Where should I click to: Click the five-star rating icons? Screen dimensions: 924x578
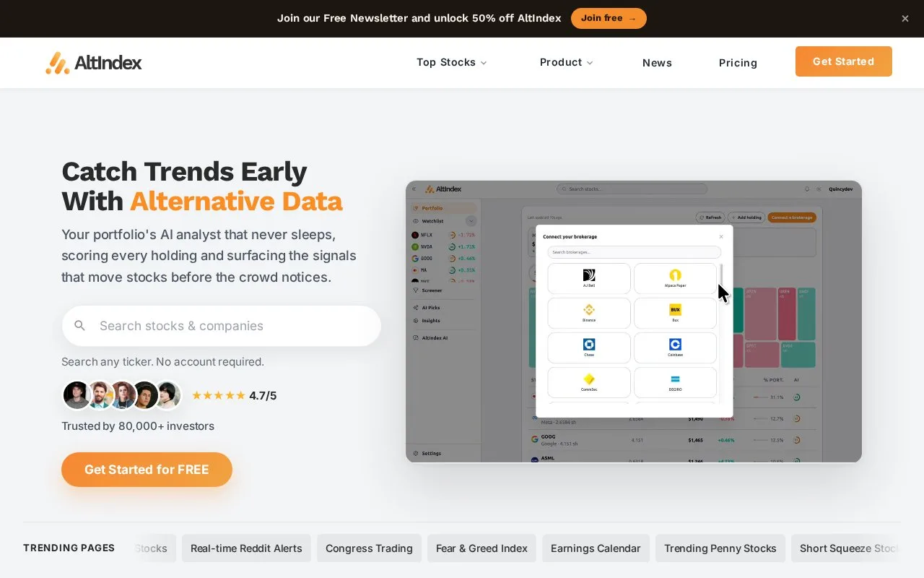[219, 396]
